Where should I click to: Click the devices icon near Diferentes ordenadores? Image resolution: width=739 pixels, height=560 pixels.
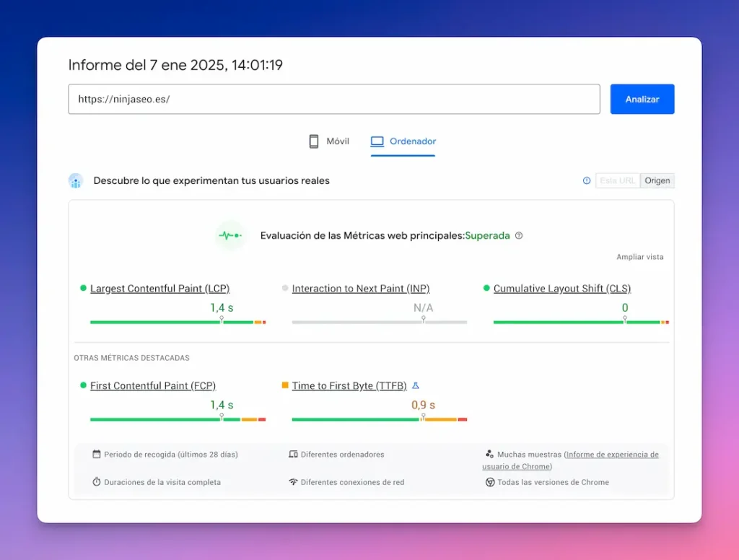pyautogui.click(x=292, y=455)
